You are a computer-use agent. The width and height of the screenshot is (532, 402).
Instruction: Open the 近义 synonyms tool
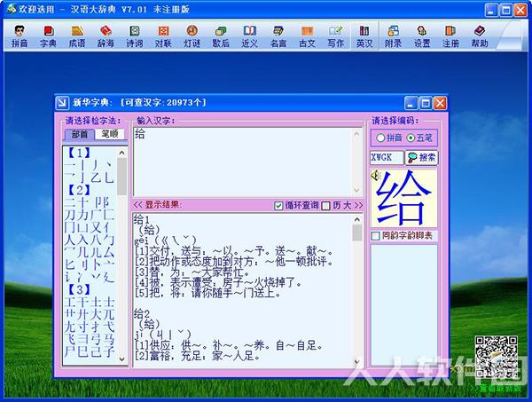(x=249, y=36)
